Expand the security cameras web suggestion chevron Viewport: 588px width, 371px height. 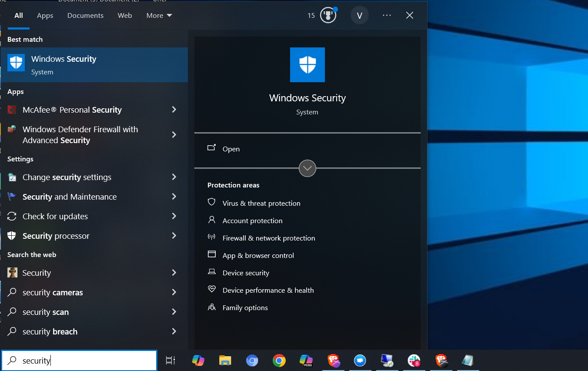[x=174, y=292]
